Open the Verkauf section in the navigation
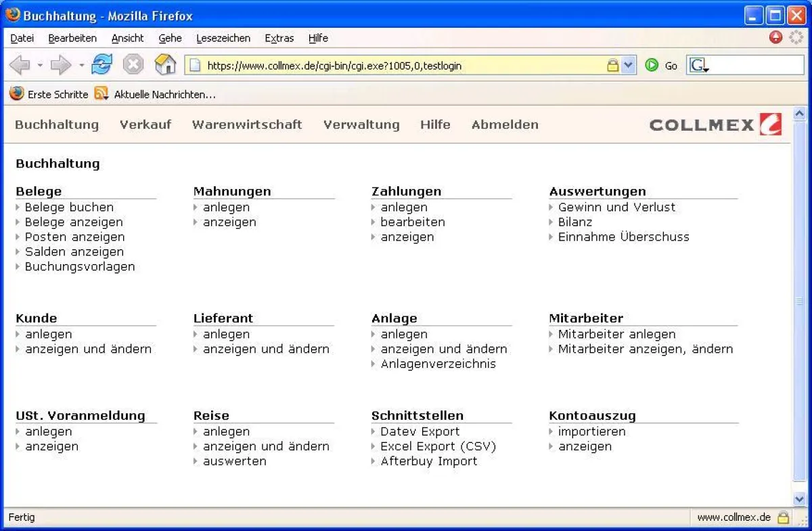This screenshot has width=812, height=531. pyautogui.click(x=145, y=124)
